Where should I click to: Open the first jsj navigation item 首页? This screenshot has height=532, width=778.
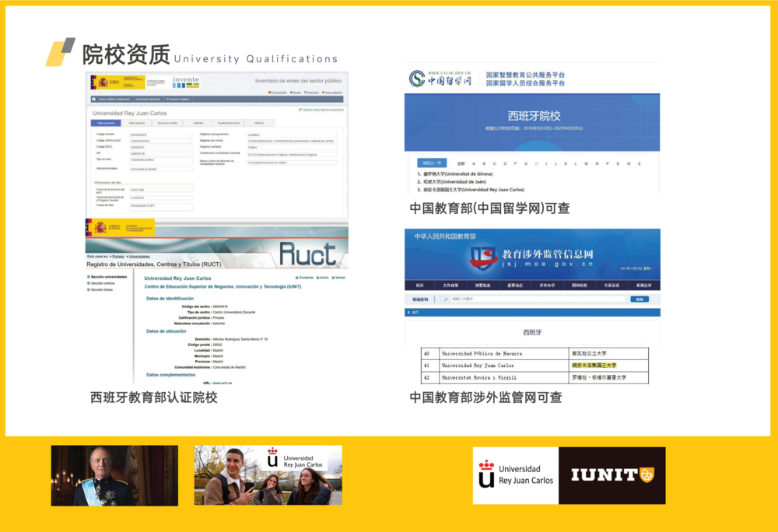[420, 285]
